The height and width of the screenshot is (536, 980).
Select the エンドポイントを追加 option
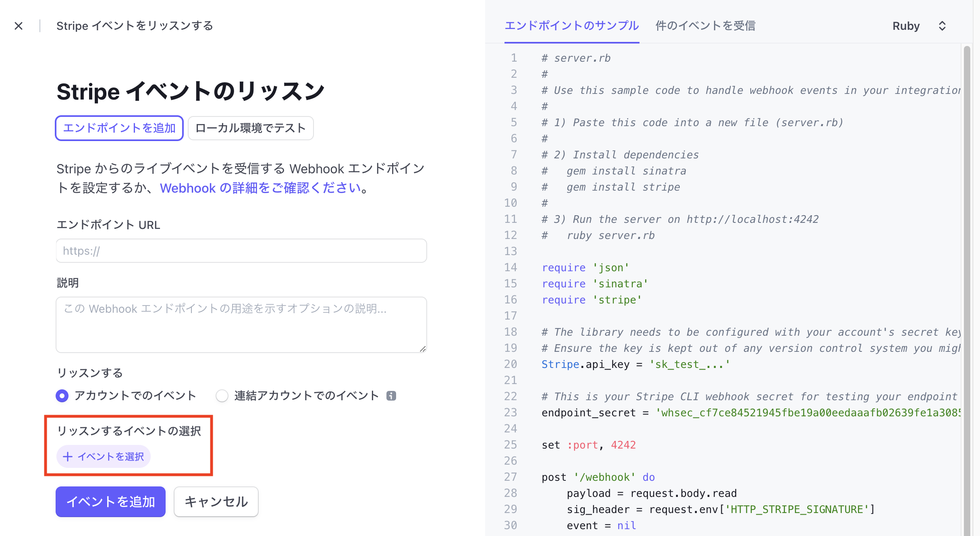pyautogui.click(x=119, y=128)
